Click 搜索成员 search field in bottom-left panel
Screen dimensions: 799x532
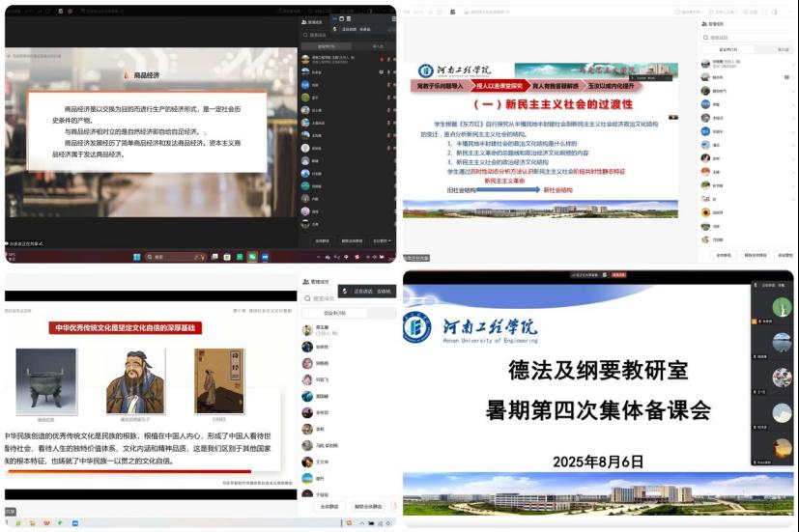(x=349, y=298)
